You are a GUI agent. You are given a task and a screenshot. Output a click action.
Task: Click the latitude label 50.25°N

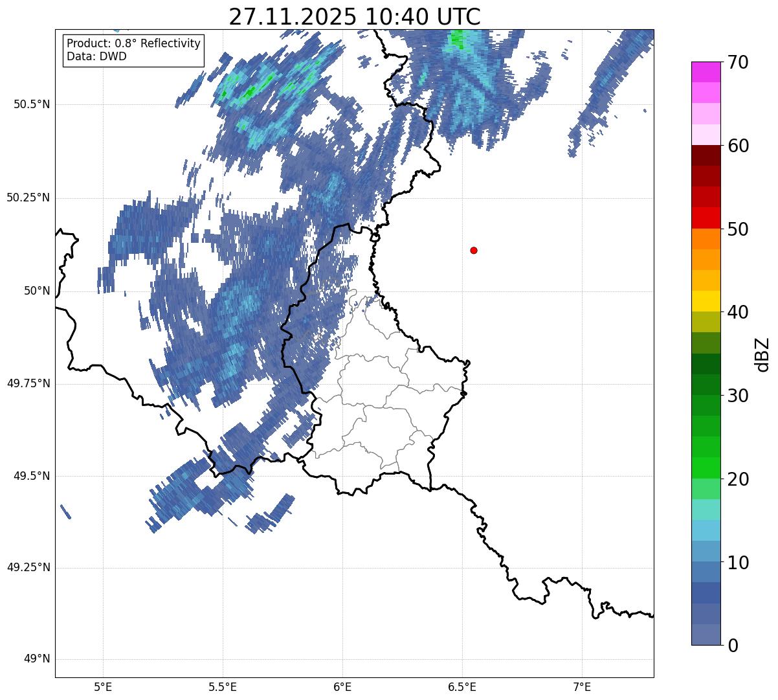click(28, 198)
